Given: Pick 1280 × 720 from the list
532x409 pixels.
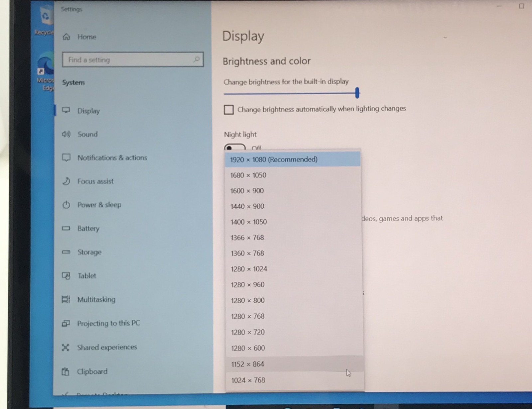Looking at the screenshot, I should click(x=294, y=332).
